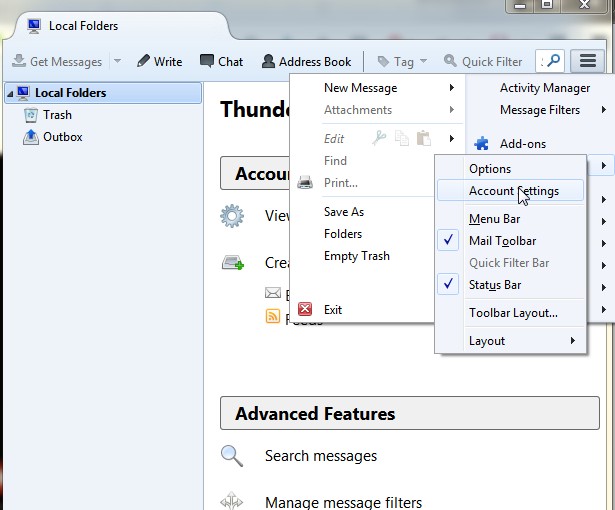615x510 pixels.
Task: Open Add-ons from the menu
Action: (523, 144)
